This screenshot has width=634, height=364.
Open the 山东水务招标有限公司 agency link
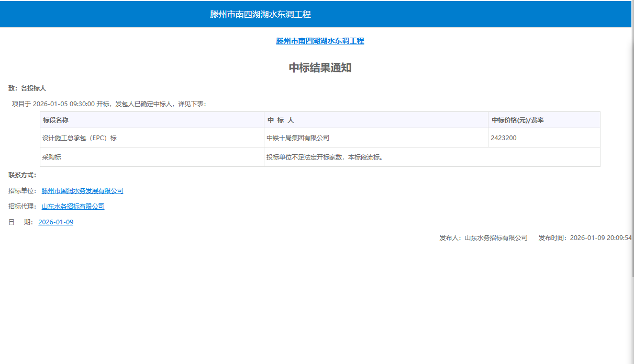pyautogui.click(x=73, y=206)
